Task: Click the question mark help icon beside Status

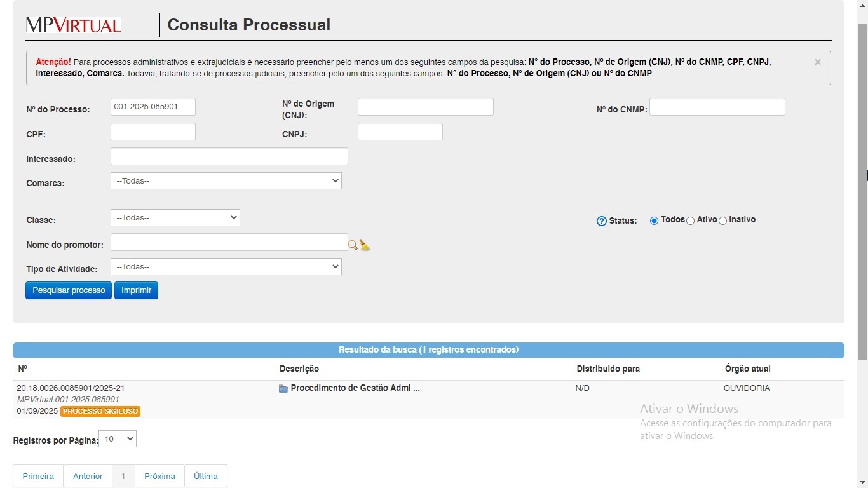Action: click(x=601, y=220)
